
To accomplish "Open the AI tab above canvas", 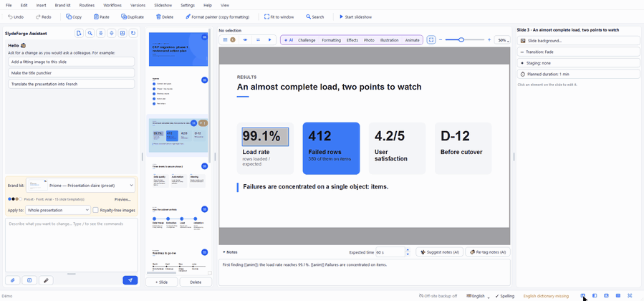I will tap(288, 40).
